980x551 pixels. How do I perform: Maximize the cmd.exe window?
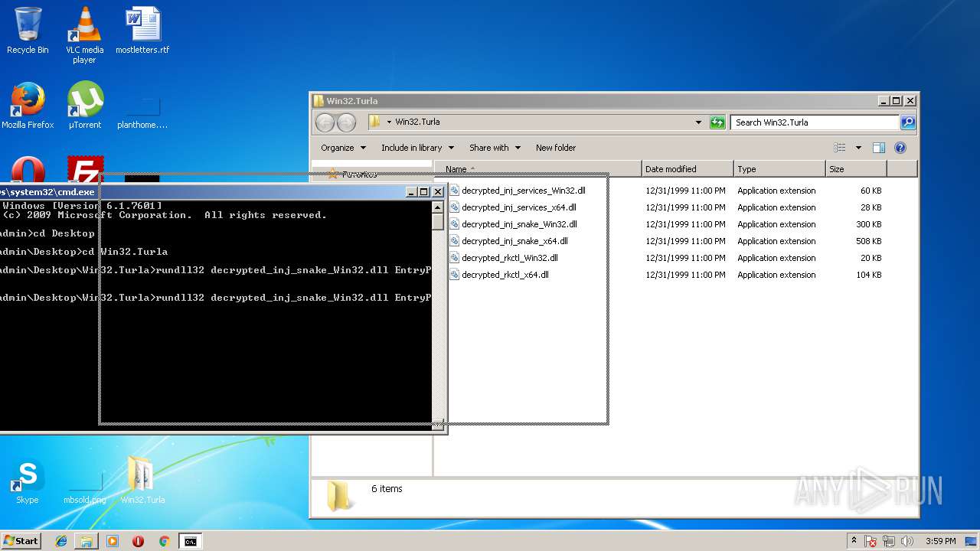coord(424,192)
